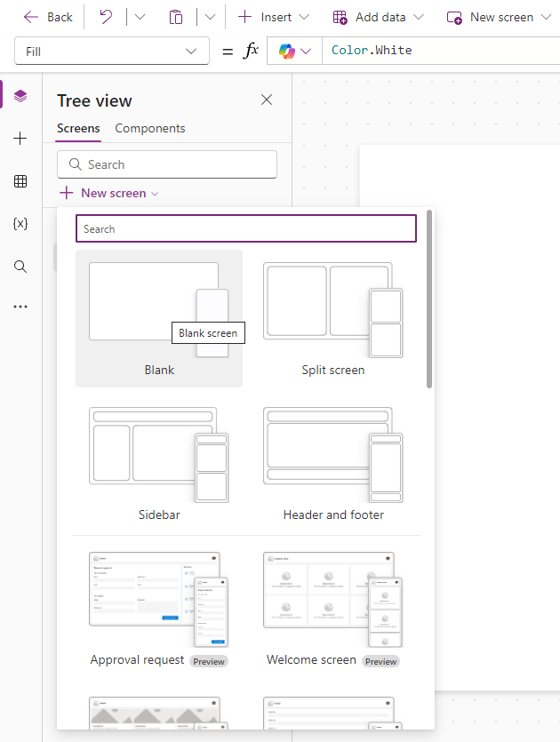Click the Undo icon
Screen dimensions: 560x742
(x=106, y=17)
